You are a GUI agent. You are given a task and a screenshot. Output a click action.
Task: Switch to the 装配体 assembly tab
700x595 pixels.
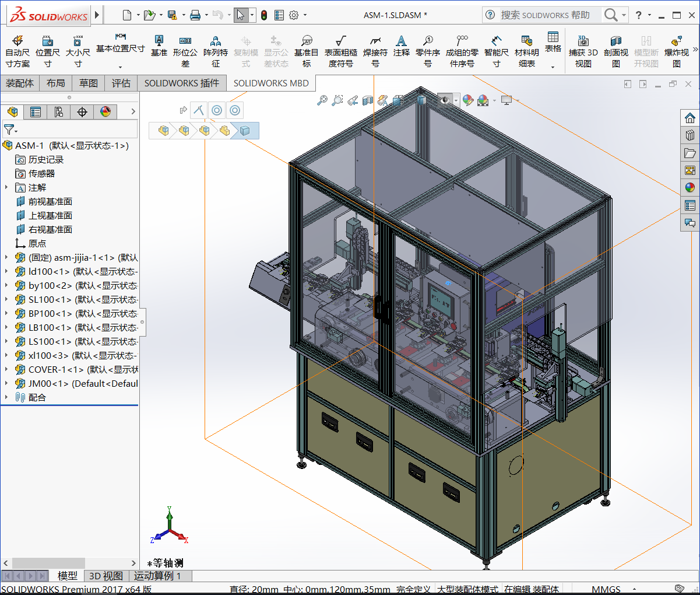20,83
